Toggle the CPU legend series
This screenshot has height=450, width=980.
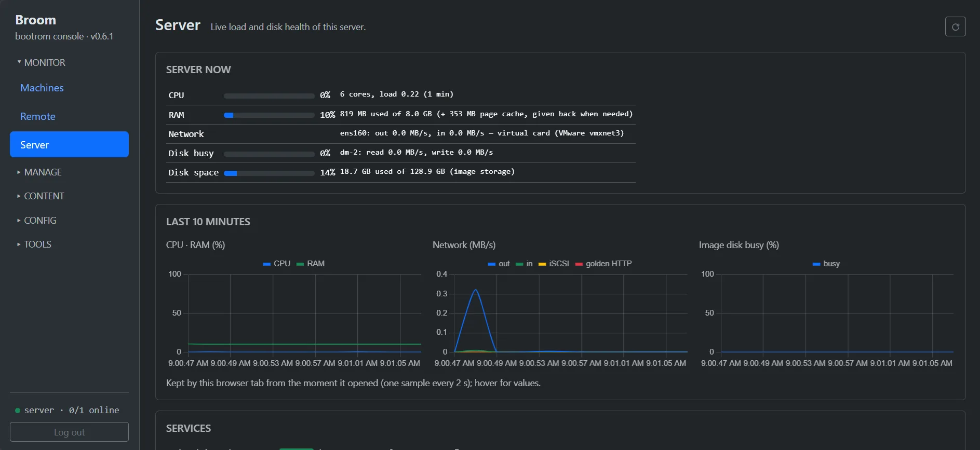[277, 264]
